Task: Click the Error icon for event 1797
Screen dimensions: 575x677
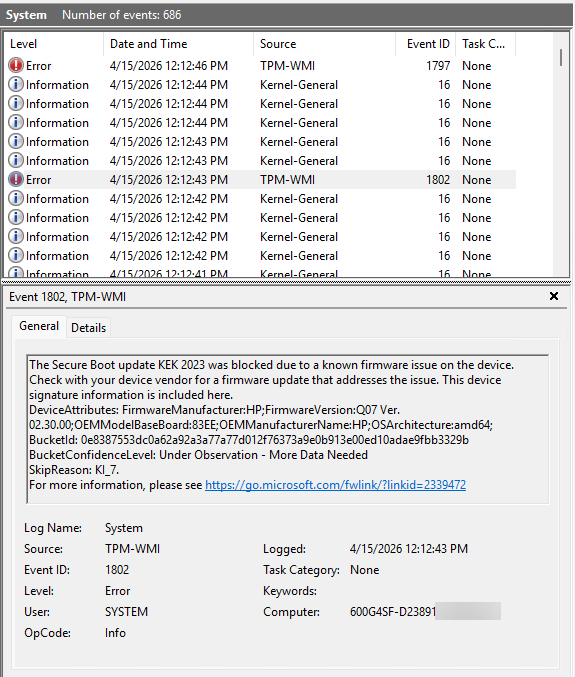Action: [x=16, y=66]
